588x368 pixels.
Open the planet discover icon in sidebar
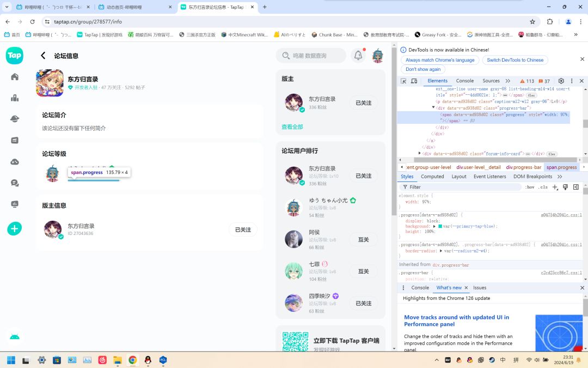[x=15, y=119]
